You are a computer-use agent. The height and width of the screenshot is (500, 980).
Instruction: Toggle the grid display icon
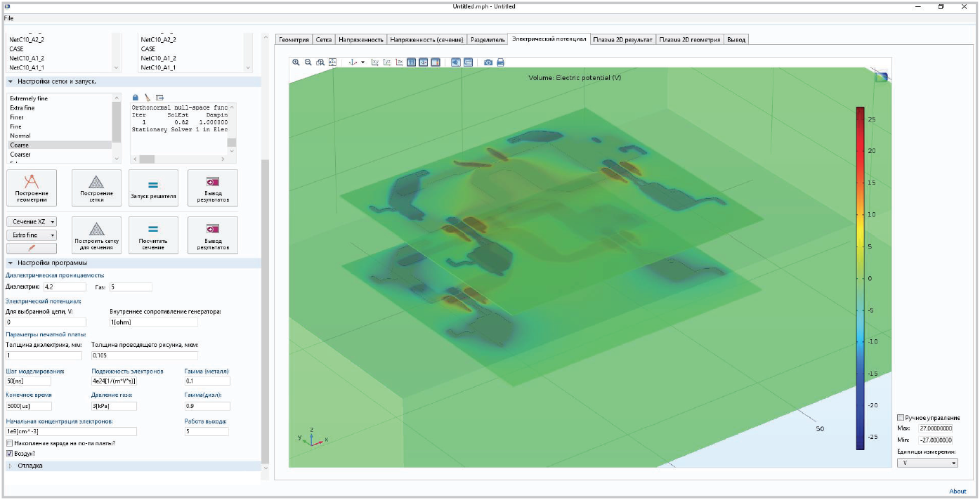tap(412, 63)
